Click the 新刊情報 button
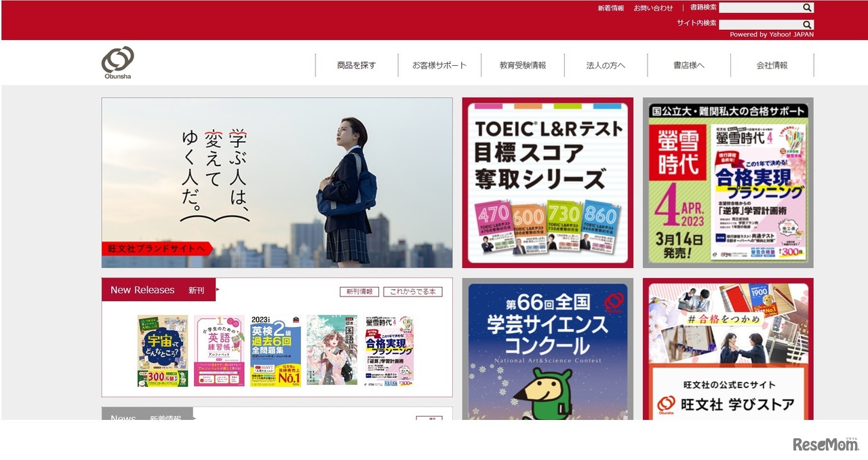Image resolution: width=868 pixels, height=460 pixels. pos(359,292)
